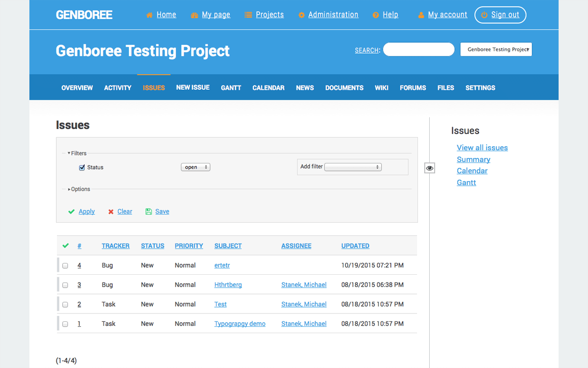Open the Gantt tab in project menu
The image size is (588, 368).
pos(231,88)
